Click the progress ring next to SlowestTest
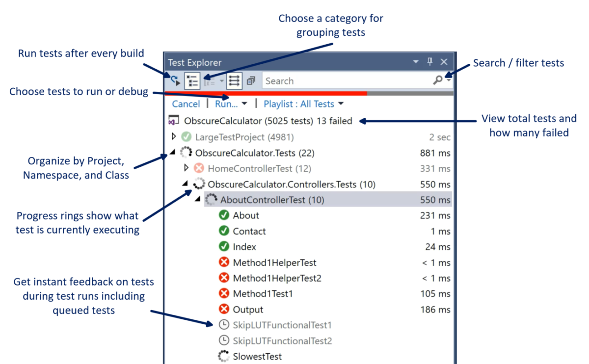 click(x=223, y=356)
